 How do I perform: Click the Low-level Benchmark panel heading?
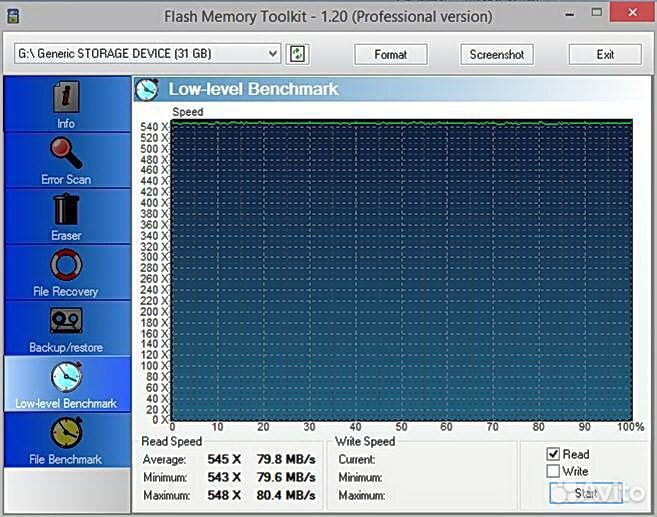pyautogui.click(x=253, y=89)
